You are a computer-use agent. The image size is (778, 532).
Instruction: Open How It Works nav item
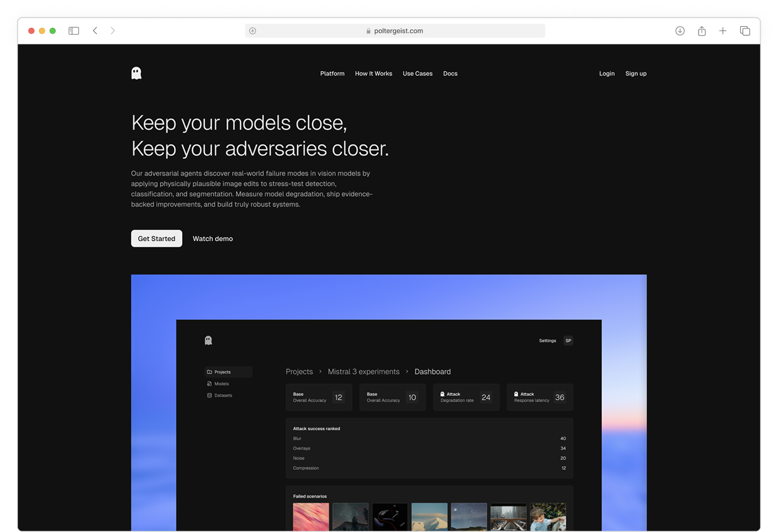point(373,74)
